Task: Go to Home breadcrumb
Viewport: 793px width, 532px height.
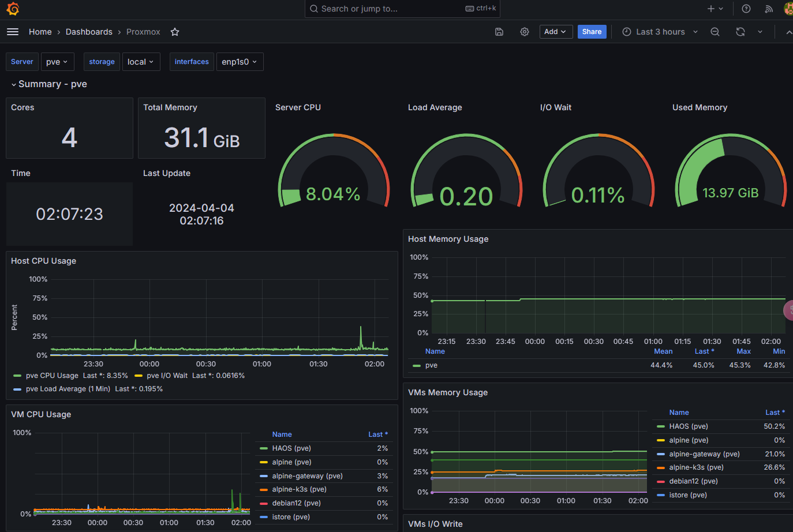Action: (40, 32)
